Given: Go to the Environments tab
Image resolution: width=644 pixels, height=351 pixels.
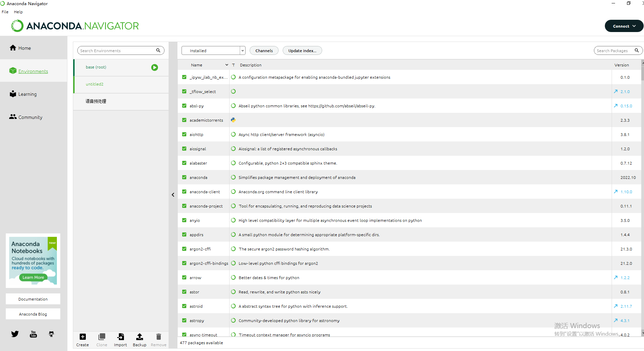Looking at the screenshot, I should (x=34, y=71).
